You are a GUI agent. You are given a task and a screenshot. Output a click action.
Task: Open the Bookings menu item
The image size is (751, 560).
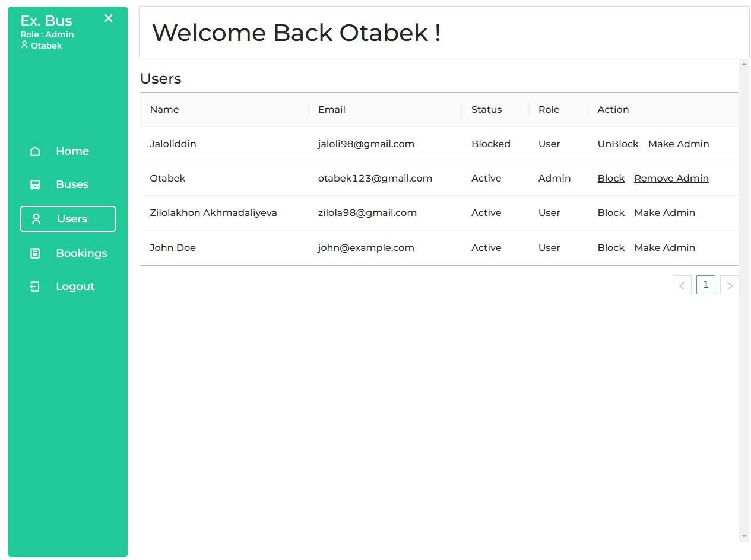[81, 253]
